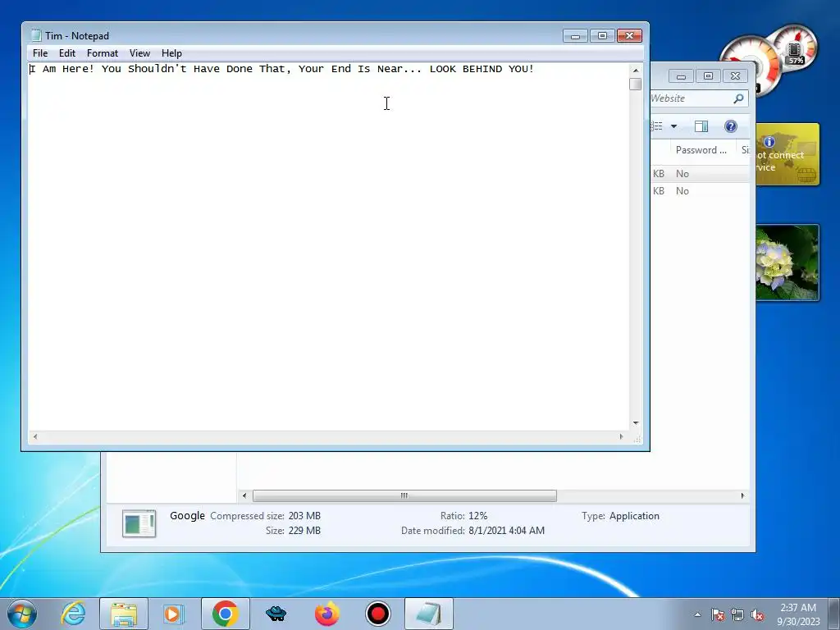Click the Google file name in details pane
The width and height of the screenshot is (840, 630).
(x=187, y=515)
